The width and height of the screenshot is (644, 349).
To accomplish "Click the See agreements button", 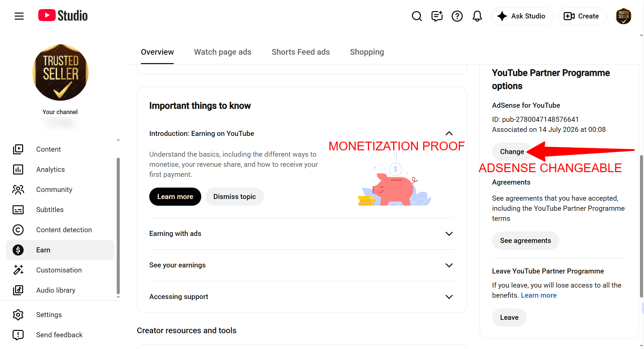I will [526, 241].
